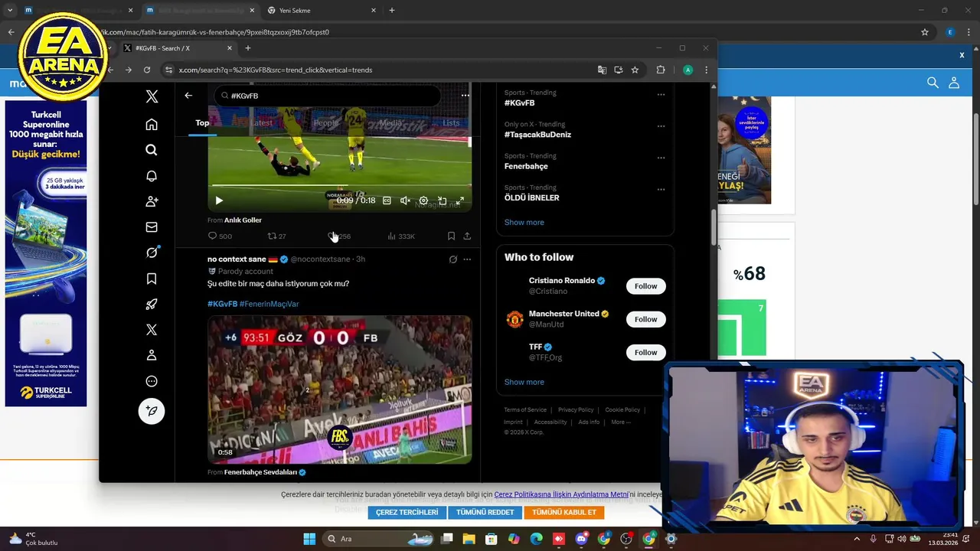Follow TFF account
This screenshot has width=980, height=551.
[x=645, y=352]
